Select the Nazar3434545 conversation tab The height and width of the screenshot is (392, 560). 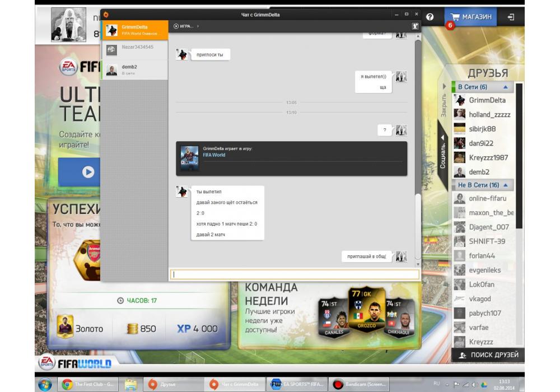point(134,50)
